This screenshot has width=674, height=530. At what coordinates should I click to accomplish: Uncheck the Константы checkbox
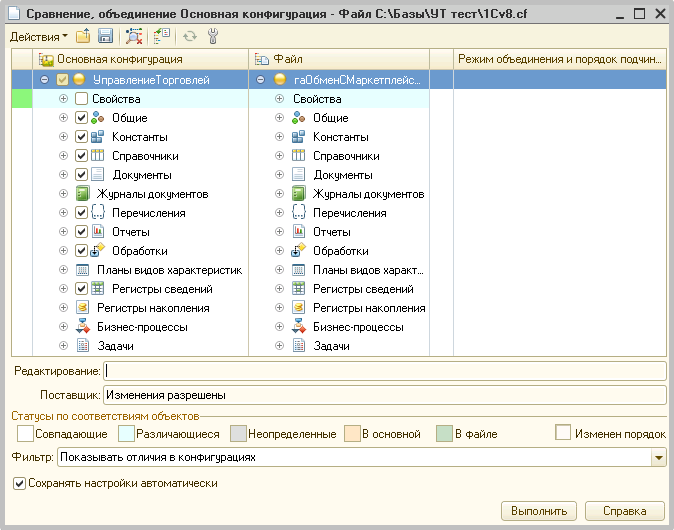pyautogui.click(x=81, y=137)
